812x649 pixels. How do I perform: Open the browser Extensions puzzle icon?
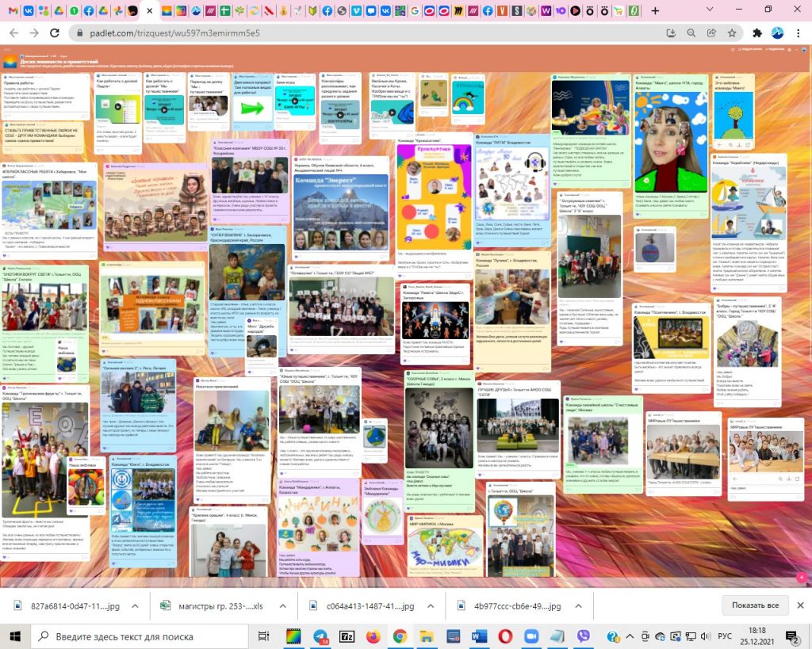(x=756, y=33)
